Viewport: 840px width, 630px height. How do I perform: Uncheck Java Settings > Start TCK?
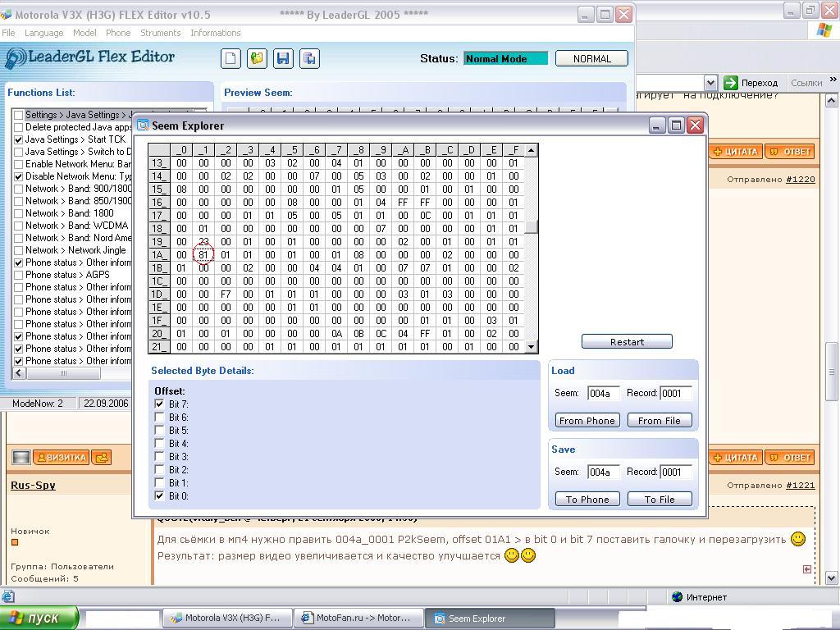click(x=19, y=139)
